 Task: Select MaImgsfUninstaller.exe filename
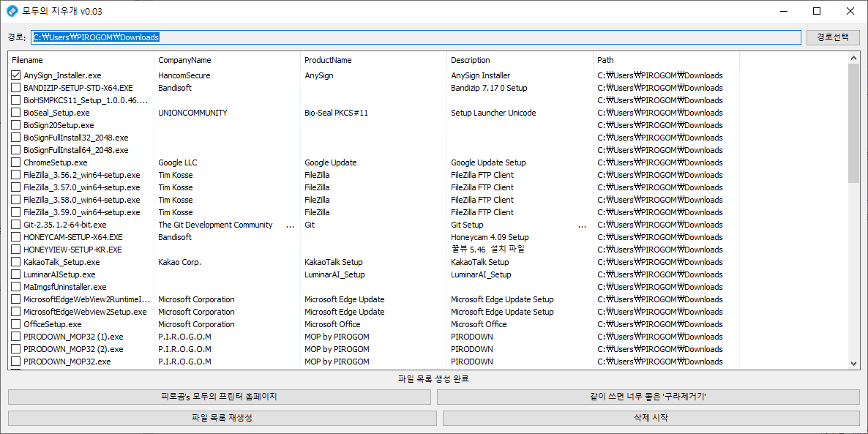pyautogui.click(x=64, y=287)
